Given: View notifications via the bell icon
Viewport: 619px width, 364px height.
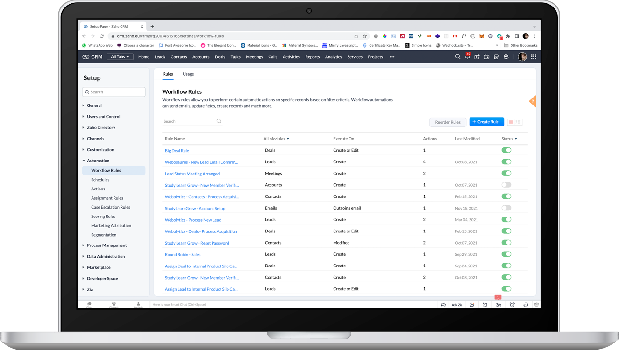Looking at the screenshot, I should point(468,56).
